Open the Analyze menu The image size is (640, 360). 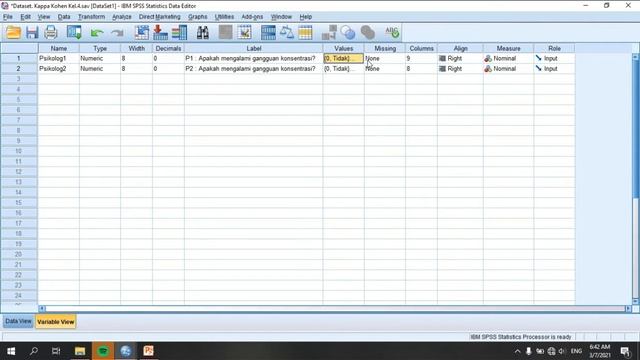click(x=122, y=17)
